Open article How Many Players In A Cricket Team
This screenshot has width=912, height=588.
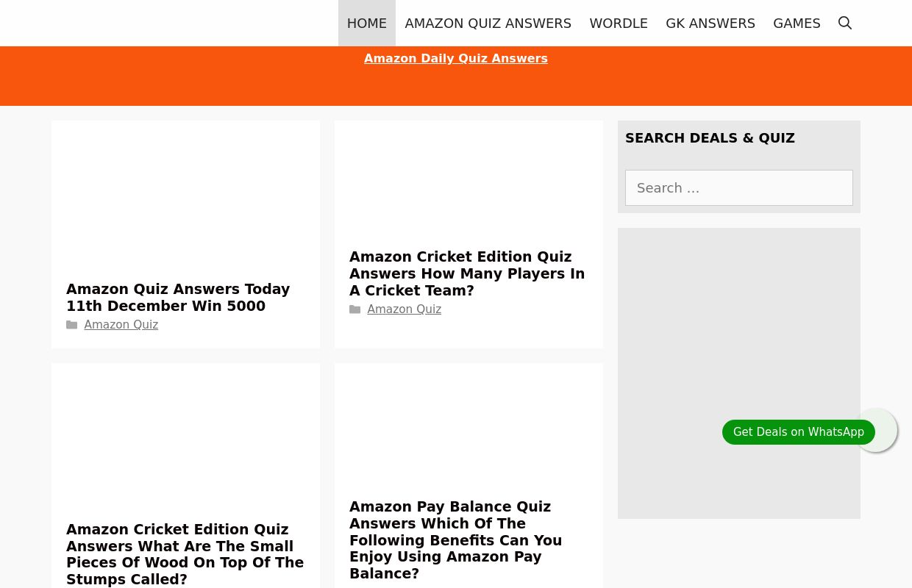click(467, 273)
